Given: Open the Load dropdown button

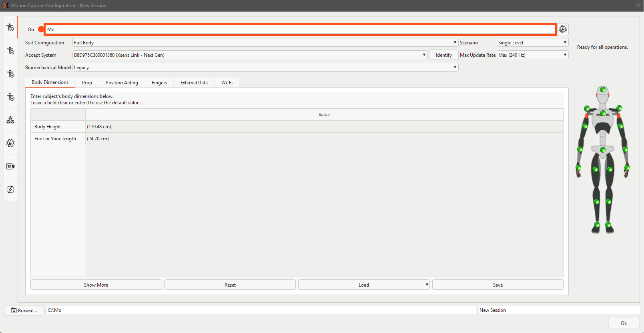Looking at the screenshot, I should tap(364, 285).
